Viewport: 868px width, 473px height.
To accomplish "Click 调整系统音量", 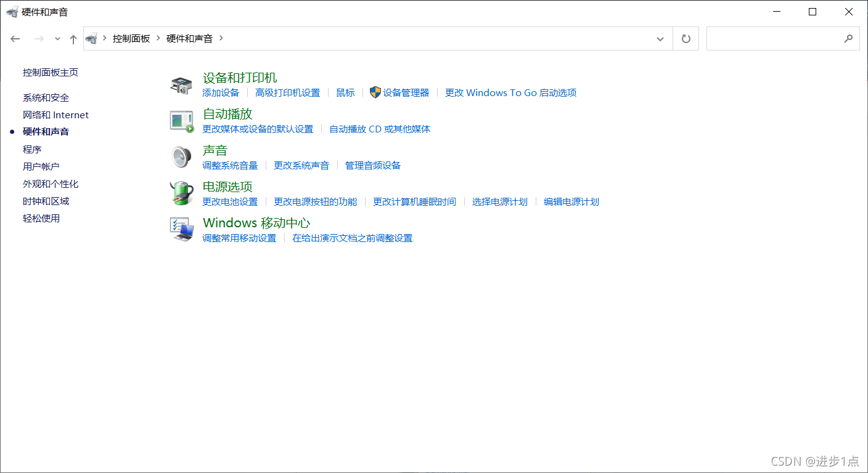I will [x=230, y=165].
